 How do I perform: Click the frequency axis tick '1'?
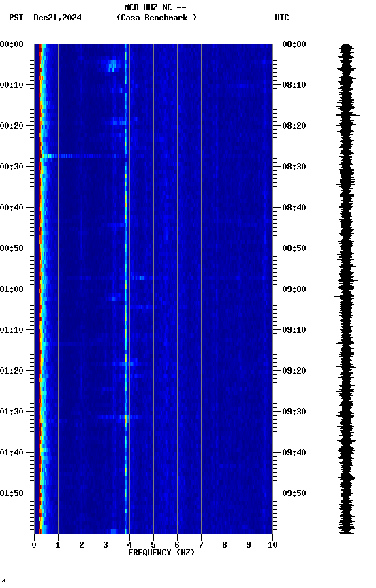click(58, 545)
